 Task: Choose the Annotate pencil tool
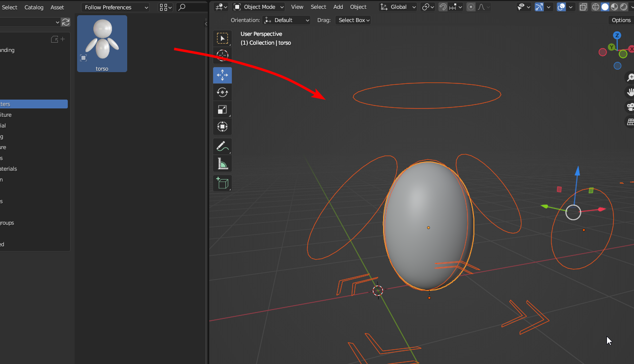(x=222, y=146)
